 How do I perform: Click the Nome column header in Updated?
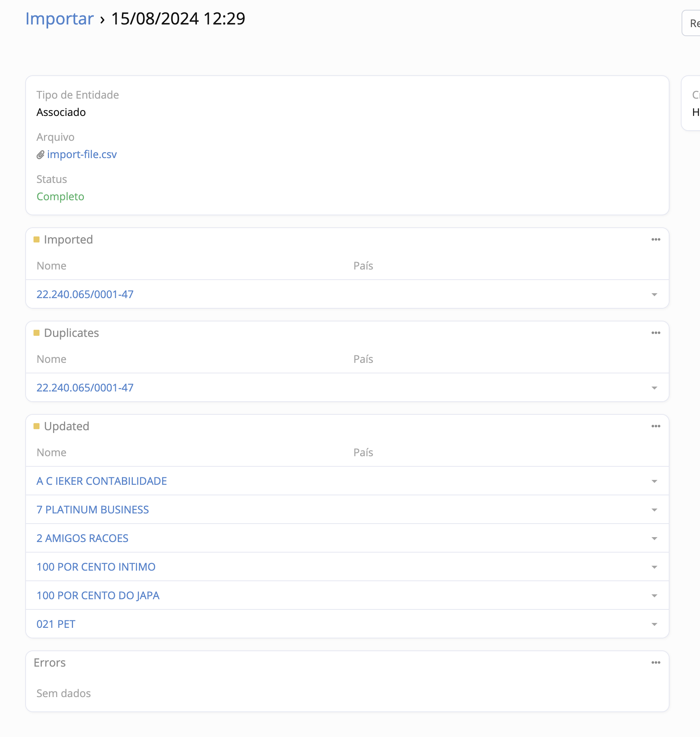(52, 452)
